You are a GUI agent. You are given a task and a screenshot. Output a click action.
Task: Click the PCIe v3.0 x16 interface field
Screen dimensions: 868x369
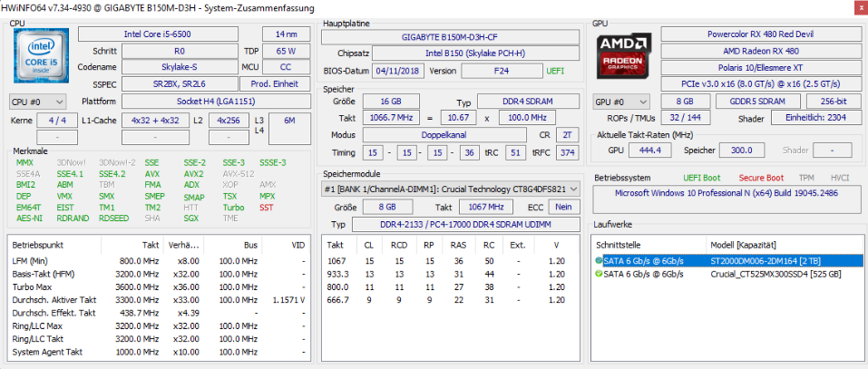[x=760, y=84]
